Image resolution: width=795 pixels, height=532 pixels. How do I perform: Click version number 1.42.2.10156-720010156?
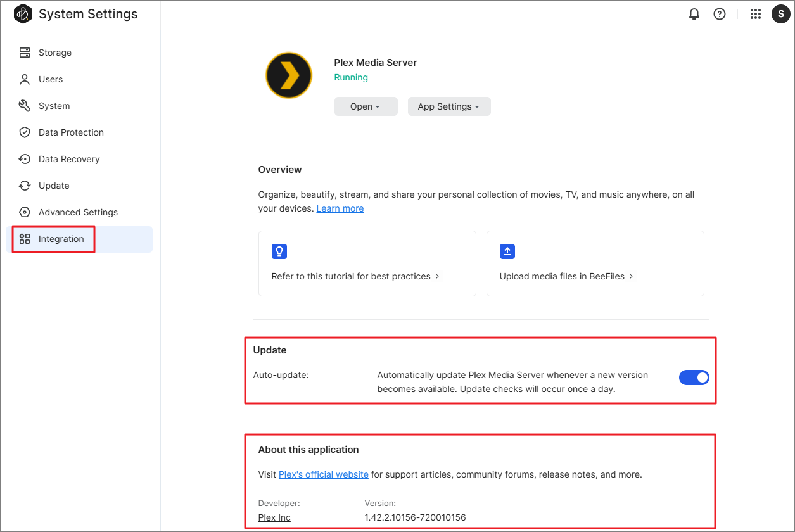pyautogui.click(x=415, y=517)
